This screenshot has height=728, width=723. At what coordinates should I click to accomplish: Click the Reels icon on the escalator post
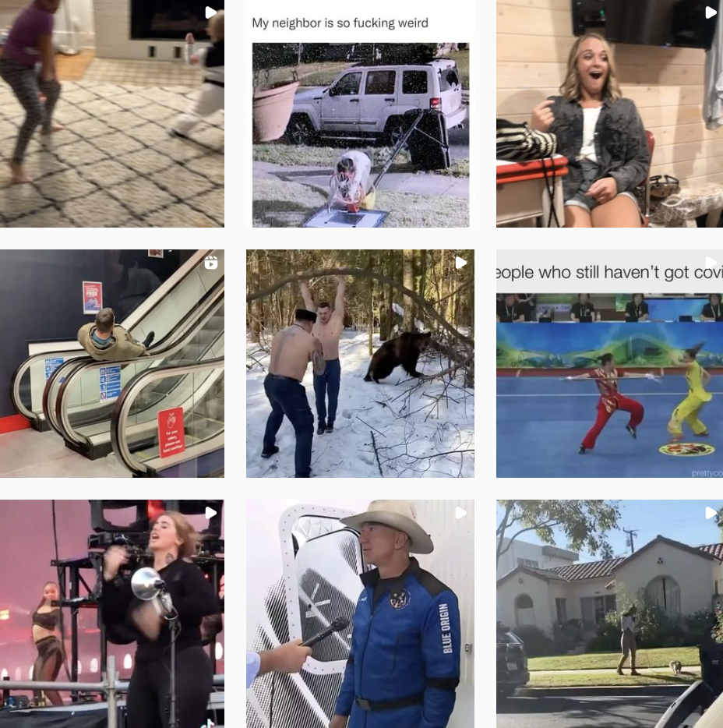pyautogui.click(x=211, y=263)
